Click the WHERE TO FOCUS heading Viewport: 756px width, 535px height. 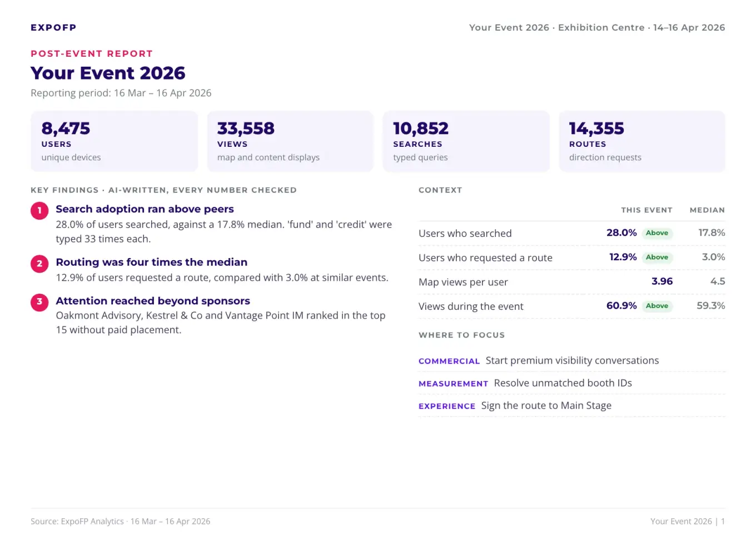pyautogui.click(x=461, y=335)
